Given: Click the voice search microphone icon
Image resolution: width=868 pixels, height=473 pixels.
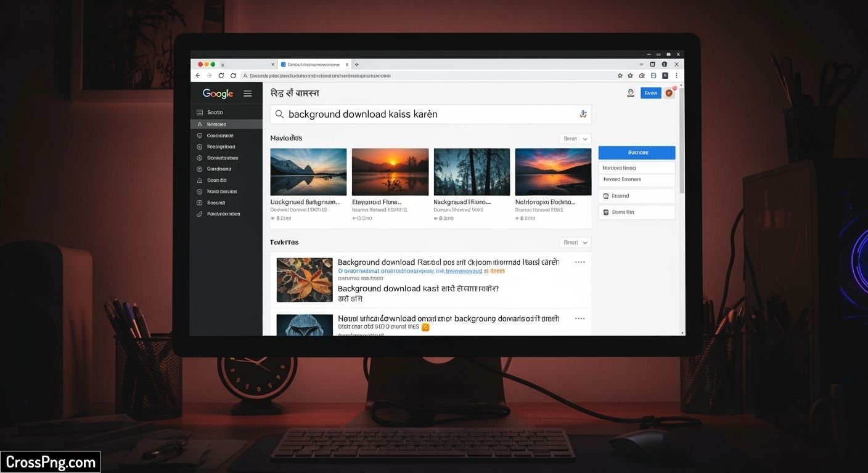Looking at the screenshot, I should (583, 114).
